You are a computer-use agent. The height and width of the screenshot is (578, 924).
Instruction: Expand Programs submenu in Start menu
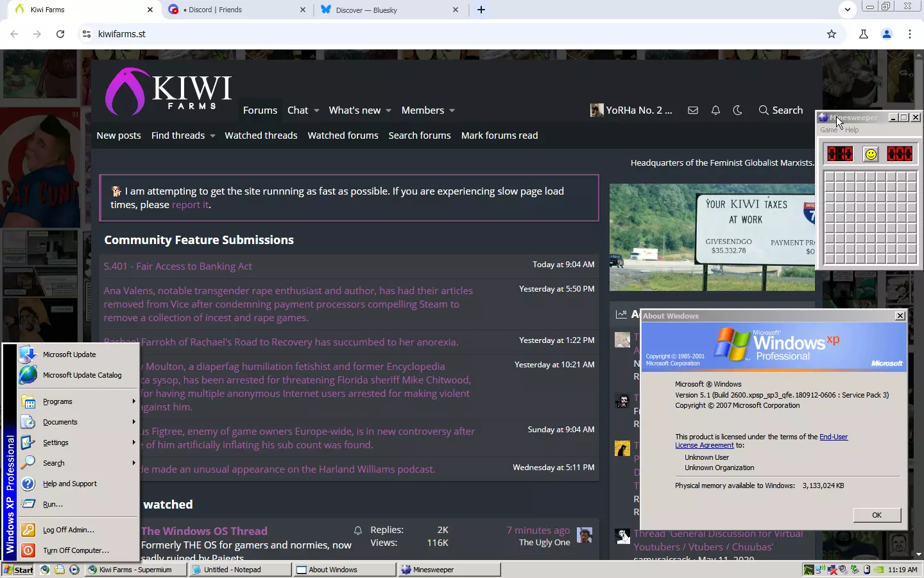click(79, 401)
